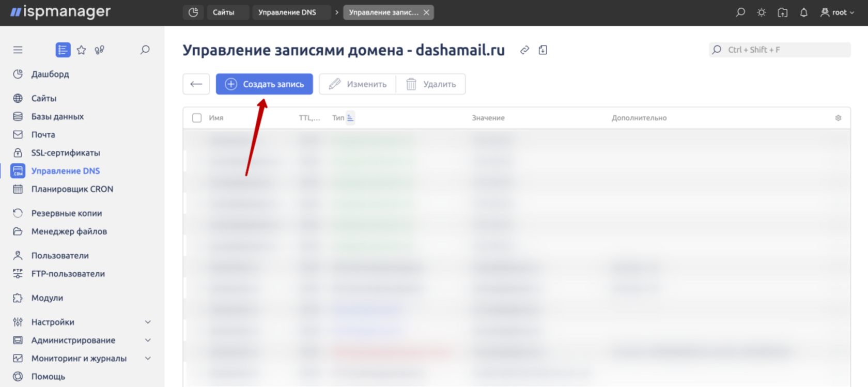Open global search magnifier in top bar

(740, 12)
